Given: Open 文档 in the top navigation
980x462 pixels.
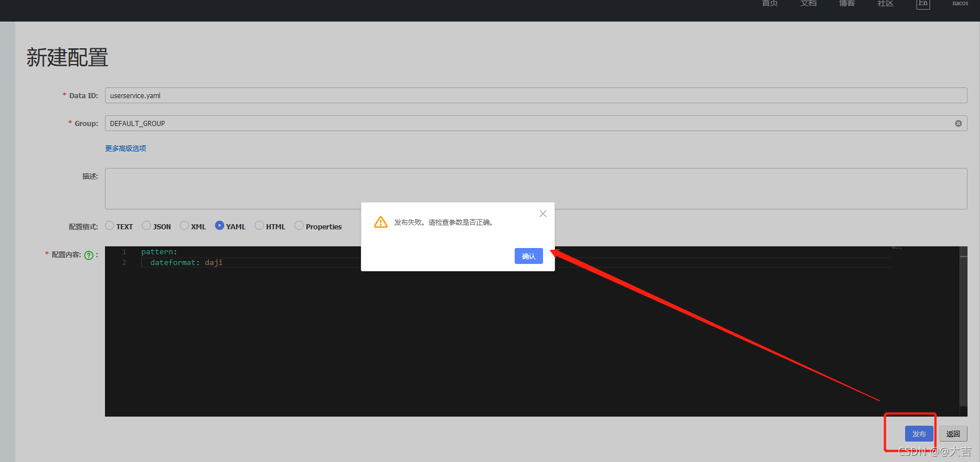Looking at the screenshot, I should pyautogui.click(x=809, y=3).
